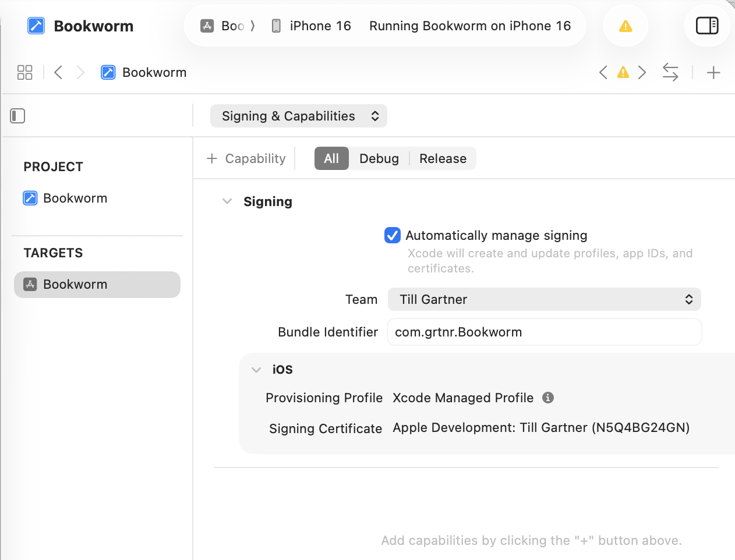
Task: Show info for Xcode Managed Profile
Action: pyautogui.click(x=547, y=398)
